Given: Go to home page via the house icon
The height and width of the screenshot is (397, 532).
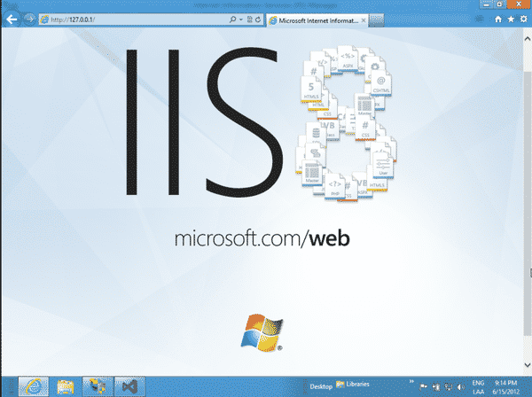Looking at the screenshot, I should (x=498, y=19).
